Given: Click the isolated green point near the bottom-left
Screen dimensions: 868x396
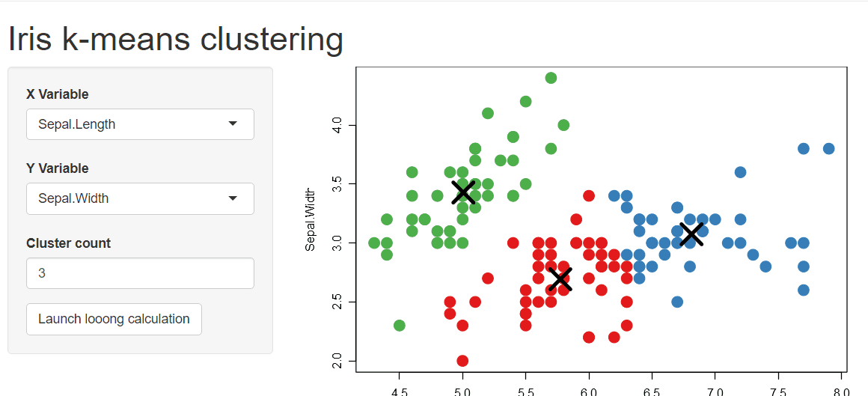Looking at the screenshot, I should tap(400, 325).
